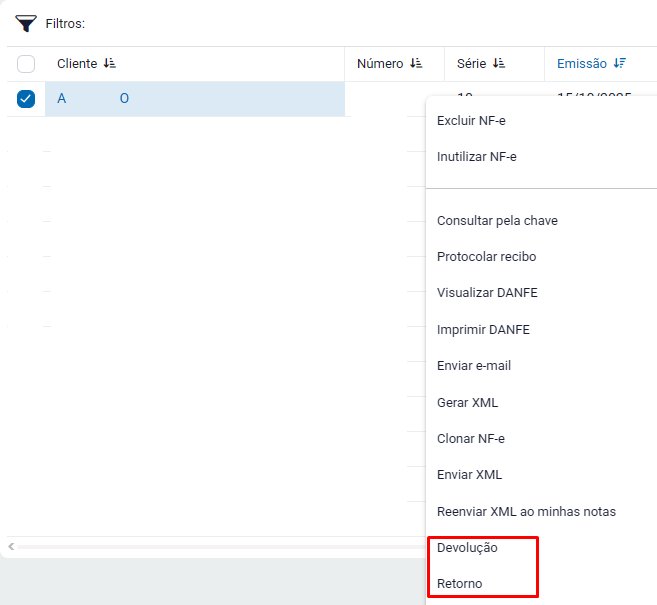
Task: Open Visualizar DANFE from the menu
Action: tap(487, 293)
